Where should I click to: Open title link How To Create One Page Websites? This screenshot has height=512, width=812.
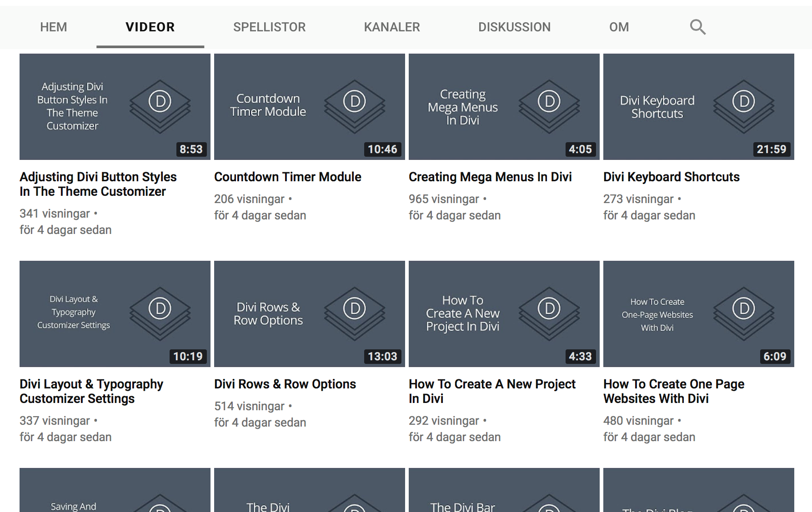pyautogui.click(x=674, y=391)
